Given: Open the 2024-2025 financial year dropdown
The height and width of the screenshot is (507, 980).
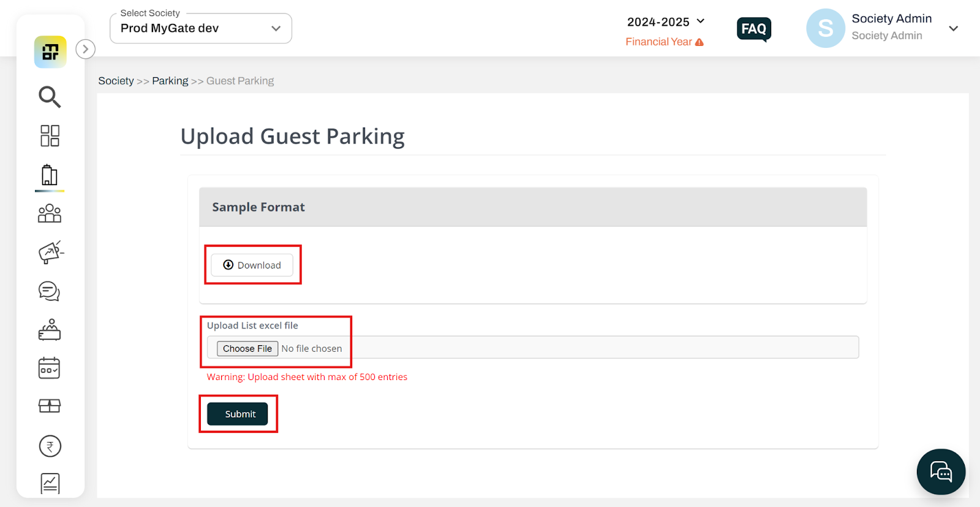Looking at the screenshot, I should point(666,22).
